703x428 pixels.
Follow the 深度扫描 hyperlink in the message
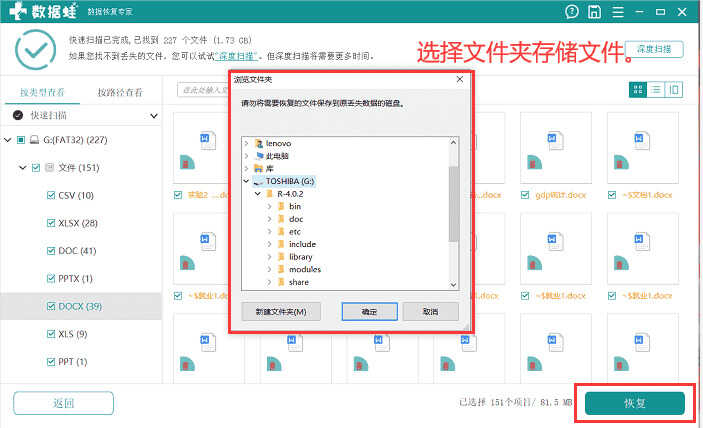click(236, 56)
